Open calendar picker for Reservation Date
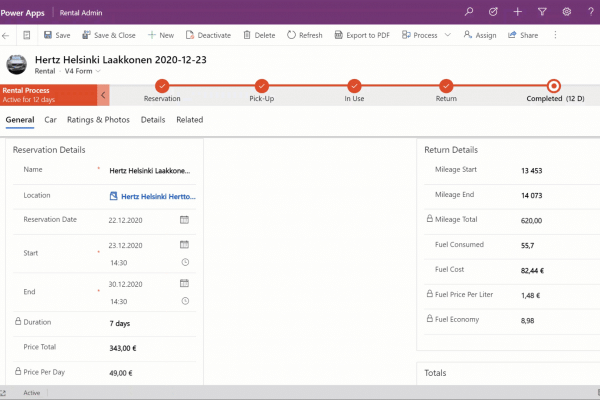The image size is (600, 400). coord(184,220)
